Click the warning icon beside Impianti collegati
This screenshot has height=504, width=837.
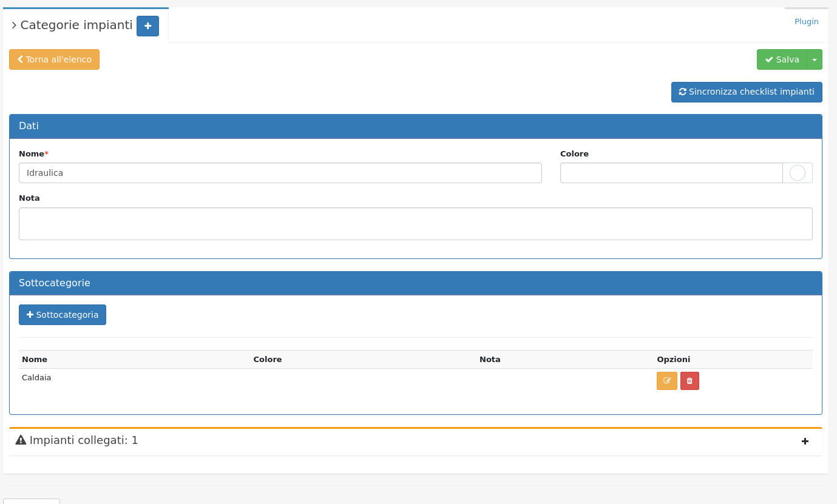(21, 440)
